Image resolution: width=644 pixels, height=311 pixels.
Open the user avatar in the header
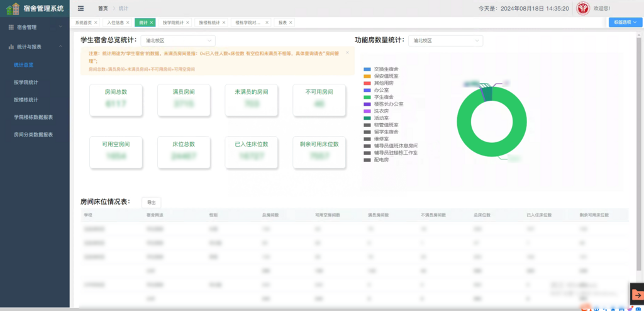coord(583,8)
